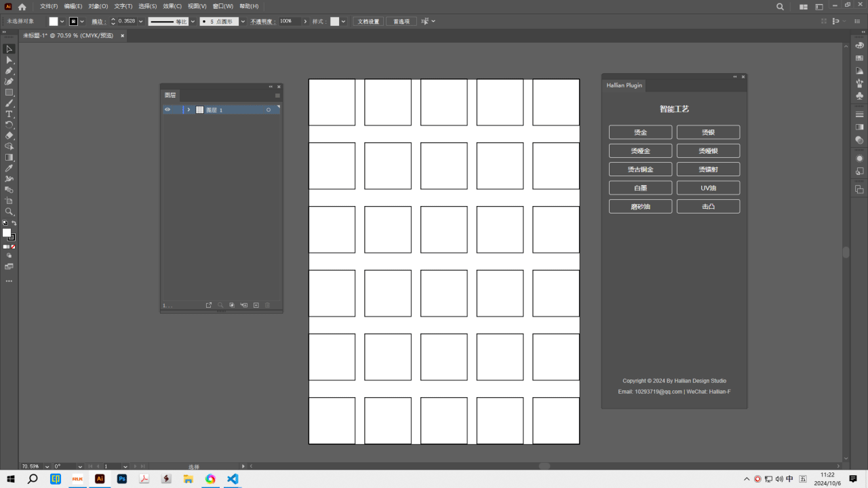The image size is (868, 488).
Task: Select the Gradient tool
Action: pos(9,157)
